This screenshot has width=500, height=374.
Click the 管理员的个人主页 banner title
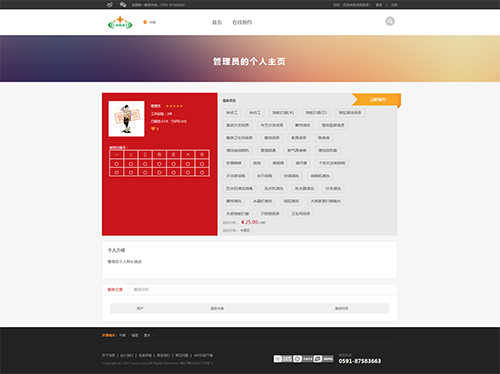pyautogui.click(x=249, y=62)
